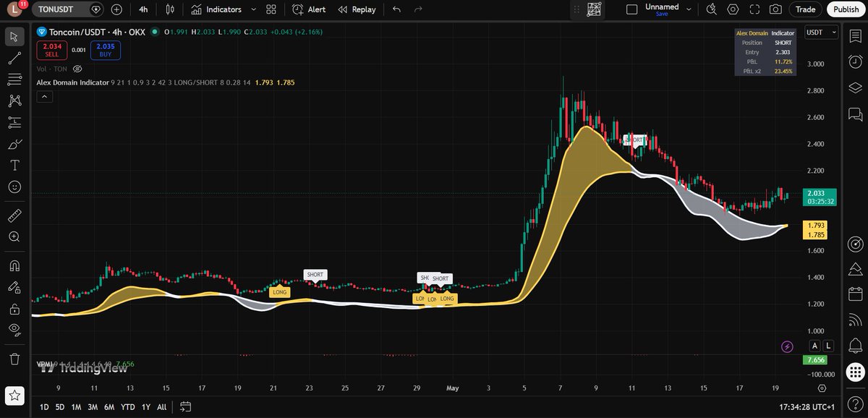Start bar Replay mode

pos(357,9)
